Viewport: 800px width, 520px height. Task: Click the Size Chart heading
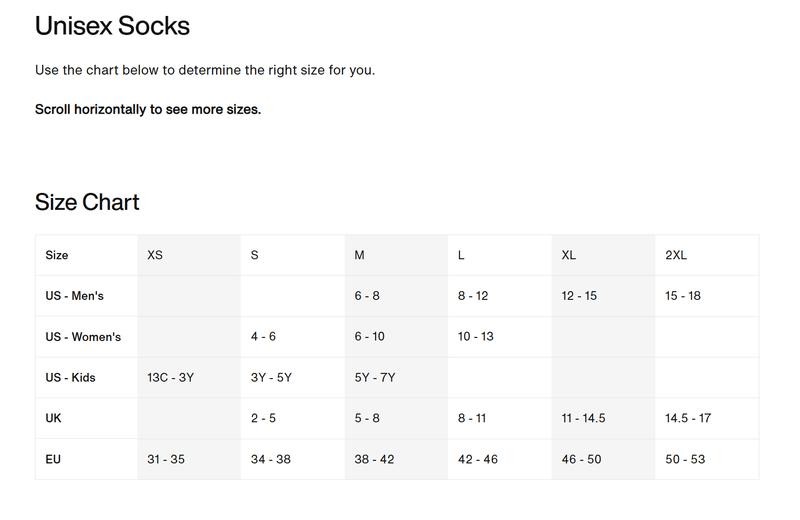click(87, 202)
